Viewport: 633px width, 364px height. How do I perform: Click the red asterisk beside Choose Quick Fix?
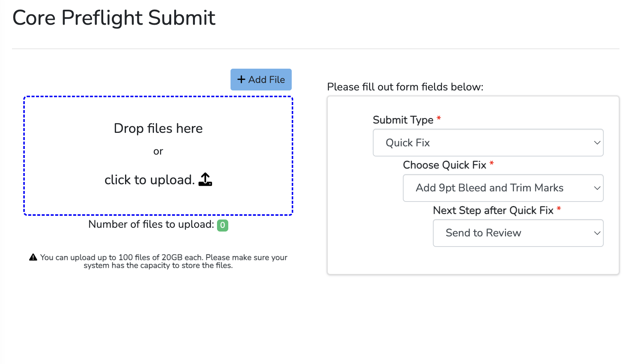pyautogui.click(x=491, y=164)
